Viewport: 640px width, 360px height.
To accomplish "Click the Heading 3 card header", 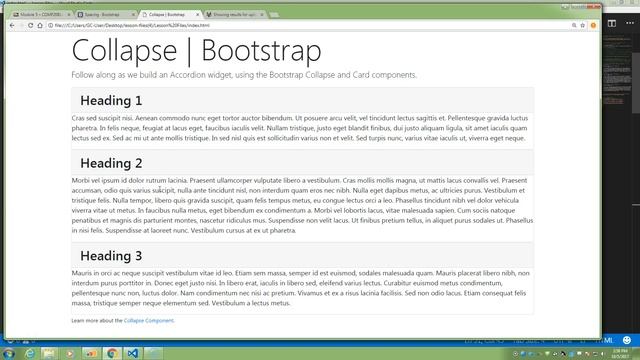I will pos(302,255).
